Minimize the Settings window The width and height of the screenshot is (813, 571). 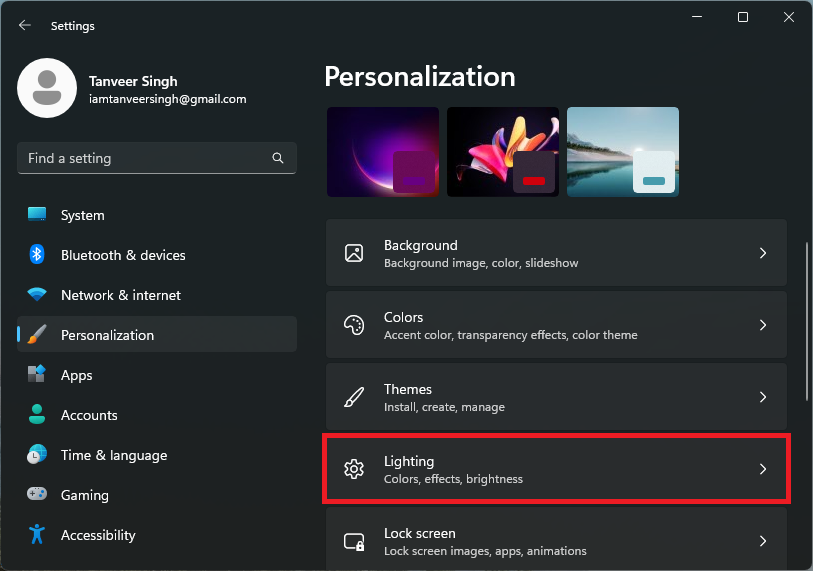697,17
